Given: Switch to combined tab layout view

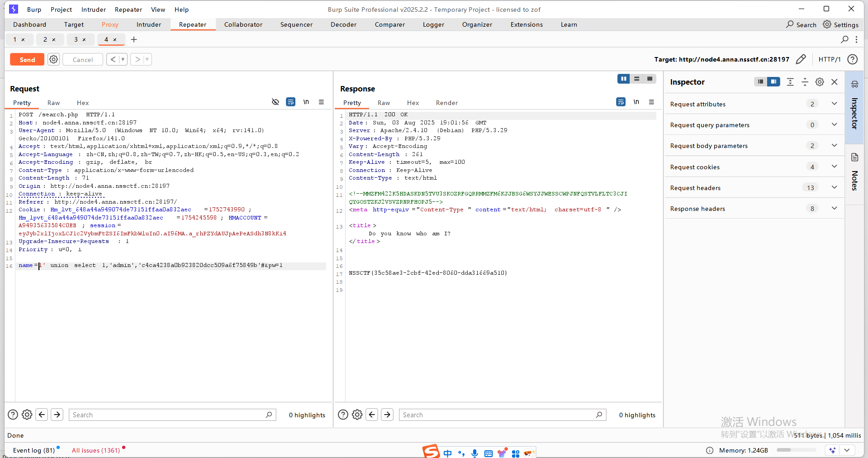Looking at the screenshot, I should (x=650, y=79).
